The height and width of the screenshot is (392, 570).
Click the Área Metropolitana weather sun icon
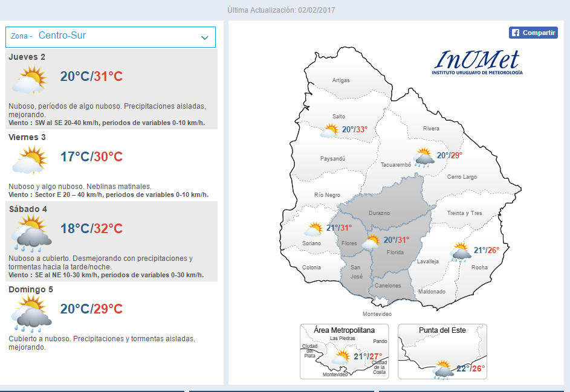(341, 357)
